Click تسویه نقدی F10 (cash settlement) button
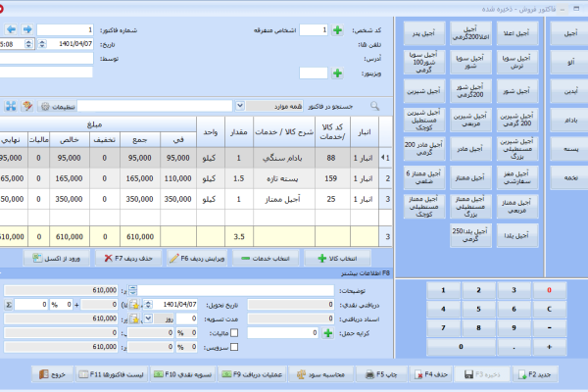 point(183,374)
